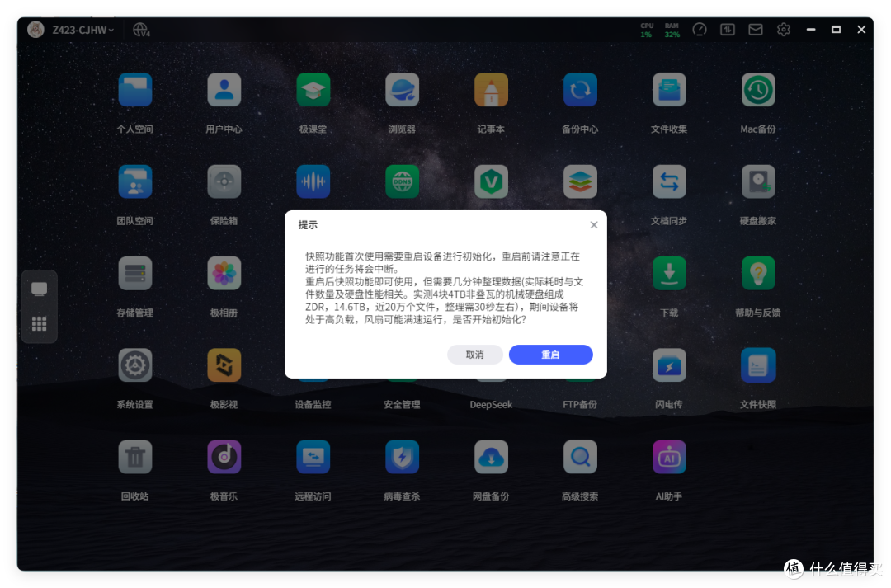Open the 网盘备份 app
This screenshot has width=891, height=588.
coord(491,457)
